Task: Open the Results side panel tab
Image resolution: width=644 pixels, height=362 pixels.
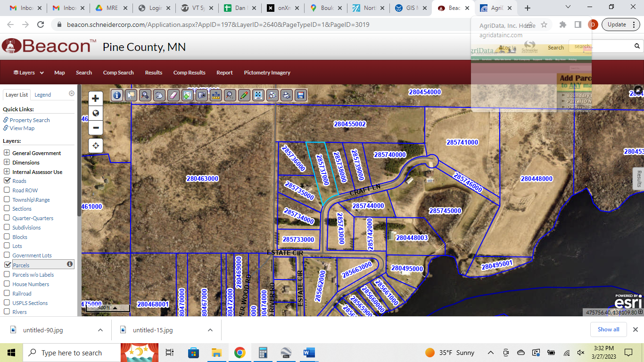Action: click(639, 179)
